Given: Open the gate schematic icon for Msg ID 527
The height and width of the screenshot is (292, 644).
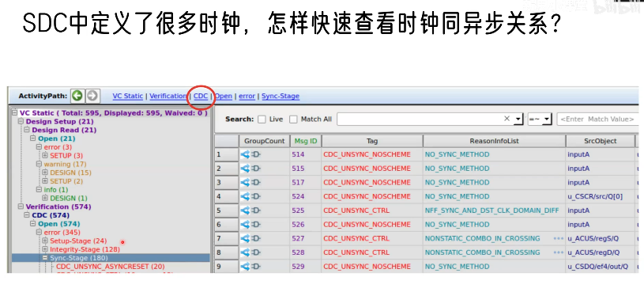Looking at the screenshot, I should coord(256,238).
